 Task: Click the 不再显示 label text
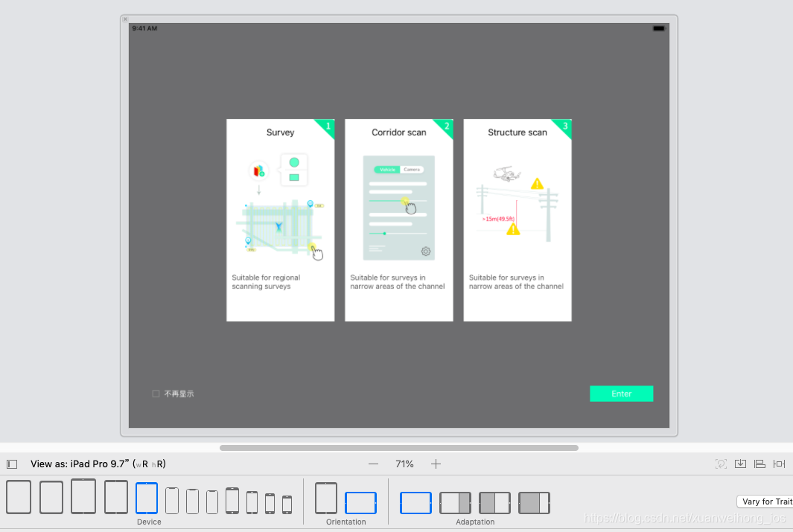click(179, 394)
